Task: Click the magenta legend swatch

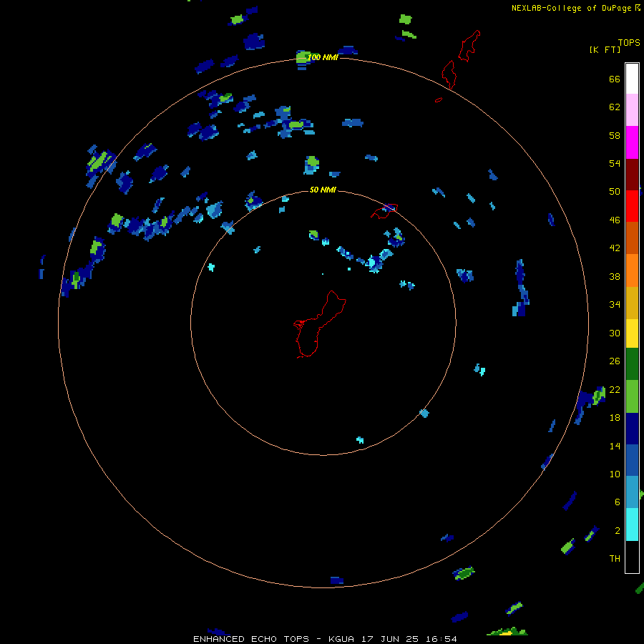Action: tap(632, 142)
